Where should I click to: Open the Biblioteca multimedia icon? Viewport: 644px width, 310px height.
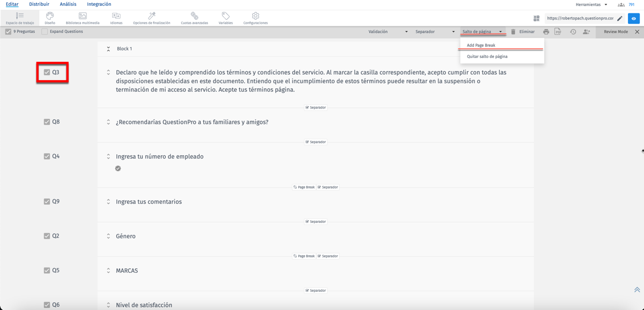tap(83, 16)
